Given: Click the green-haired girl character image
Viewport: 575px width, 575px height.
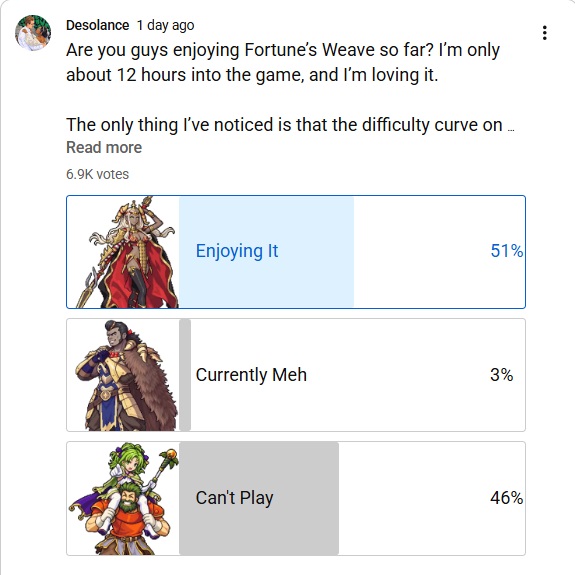Looking at the screenshot, I should 124,498.
